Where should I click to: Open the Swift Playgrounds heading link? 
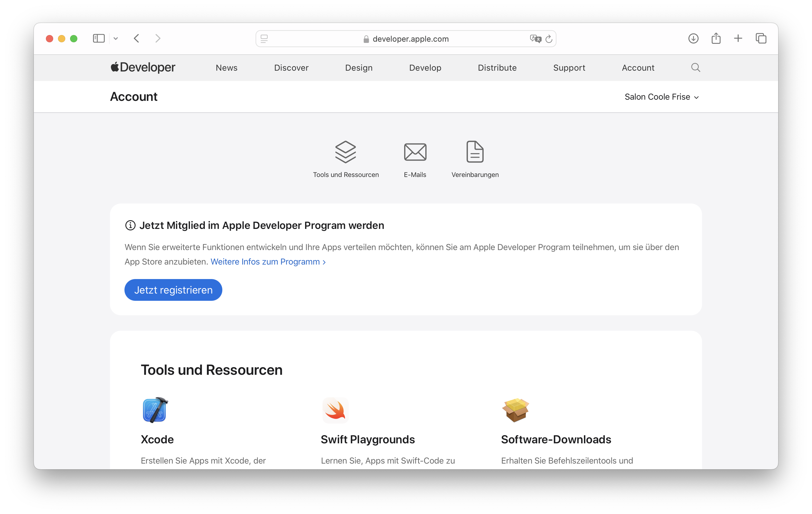click(368, 439)
